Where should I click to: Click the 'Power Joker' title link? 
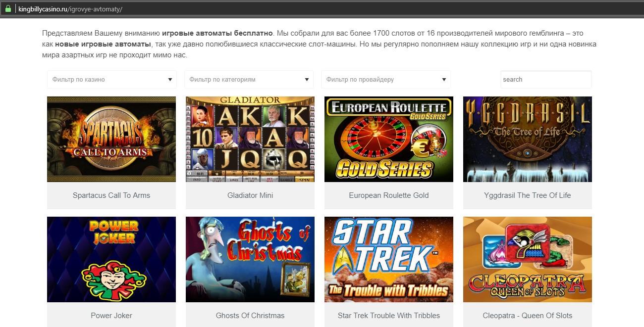(x=111, y=316)
